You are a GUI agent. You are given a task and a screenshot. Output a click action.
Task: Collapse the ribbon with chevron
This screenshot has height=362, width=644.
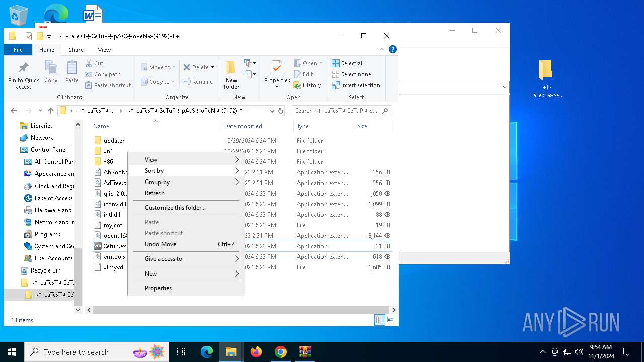coord(381,49)
